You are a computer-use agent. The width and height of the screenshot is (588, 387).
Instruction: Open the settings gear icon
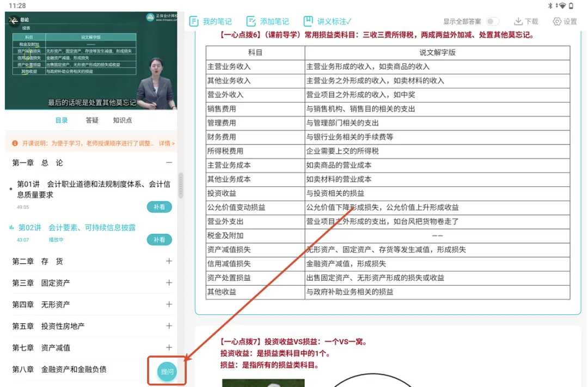click(557, 21)
